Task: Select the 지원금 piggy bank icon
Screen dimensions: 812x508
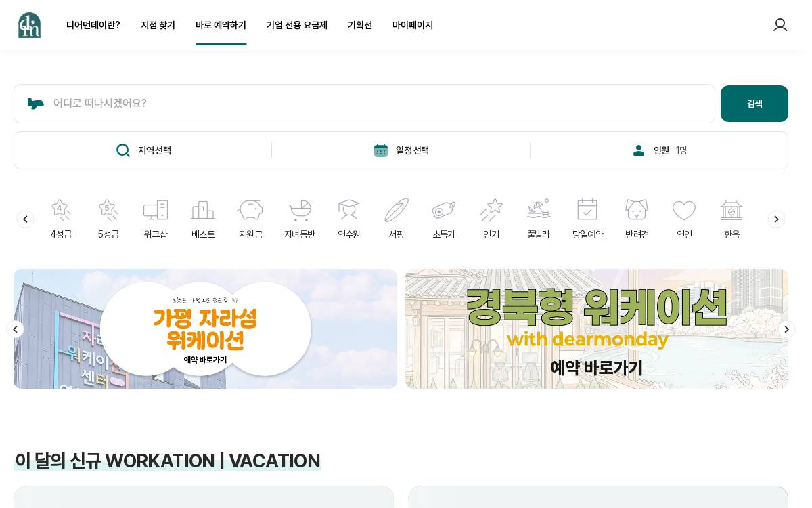Action: (250, 210)
